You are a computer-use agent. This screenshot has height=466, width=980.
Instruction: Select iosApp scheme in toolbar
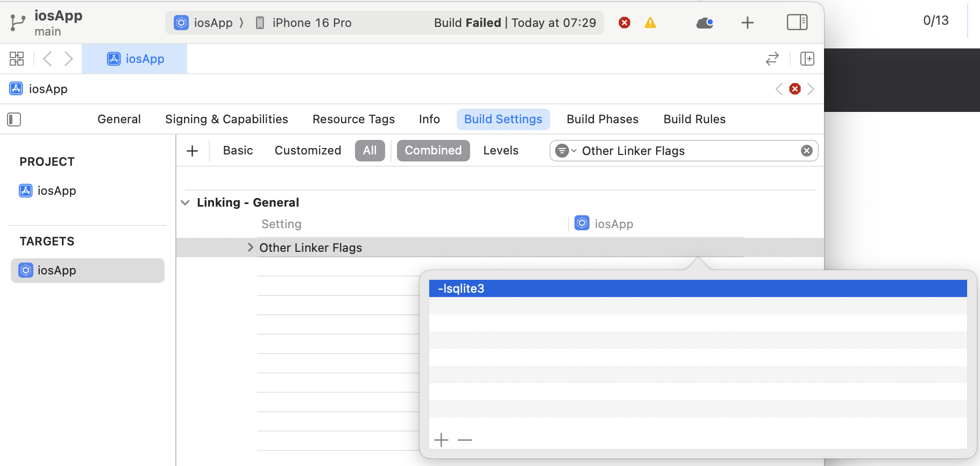point(203,23)
